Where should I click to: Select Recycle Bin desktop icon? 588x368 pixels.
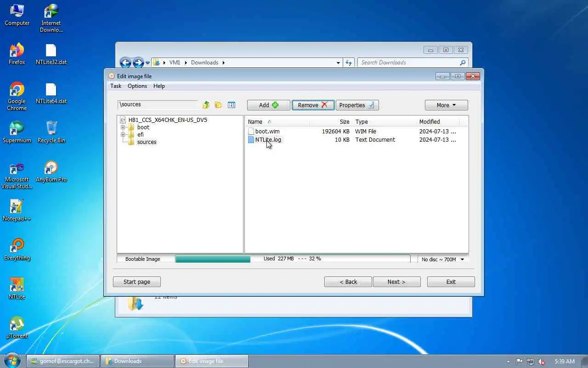point(51,132)
